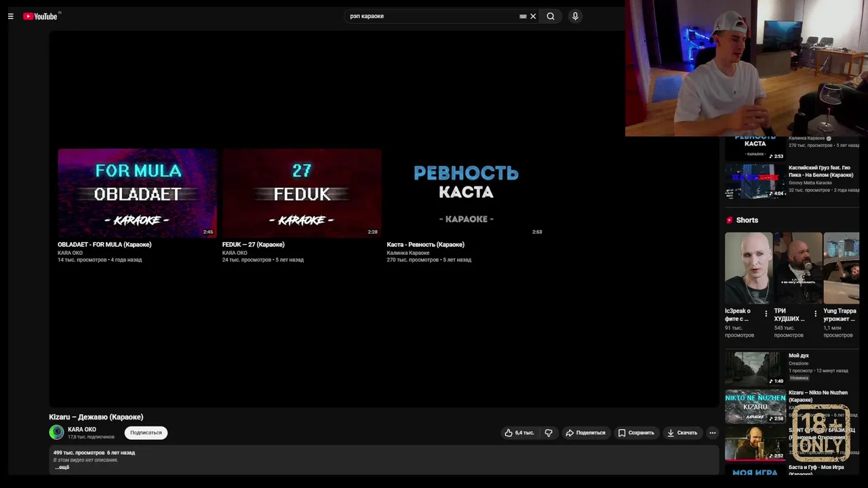This screenshot has height=488, width=868.
Task: Open 'Калинка Караоке' channel under Ревность card
Action: pyautogui.click(x=408, y=253)
